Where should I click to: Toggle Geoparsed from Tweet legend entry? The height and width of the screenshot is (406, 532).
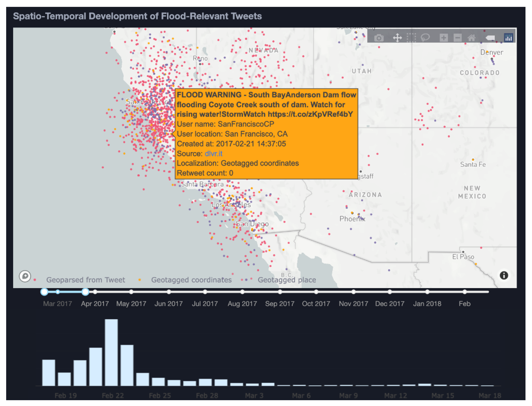(x=86, y=280)
